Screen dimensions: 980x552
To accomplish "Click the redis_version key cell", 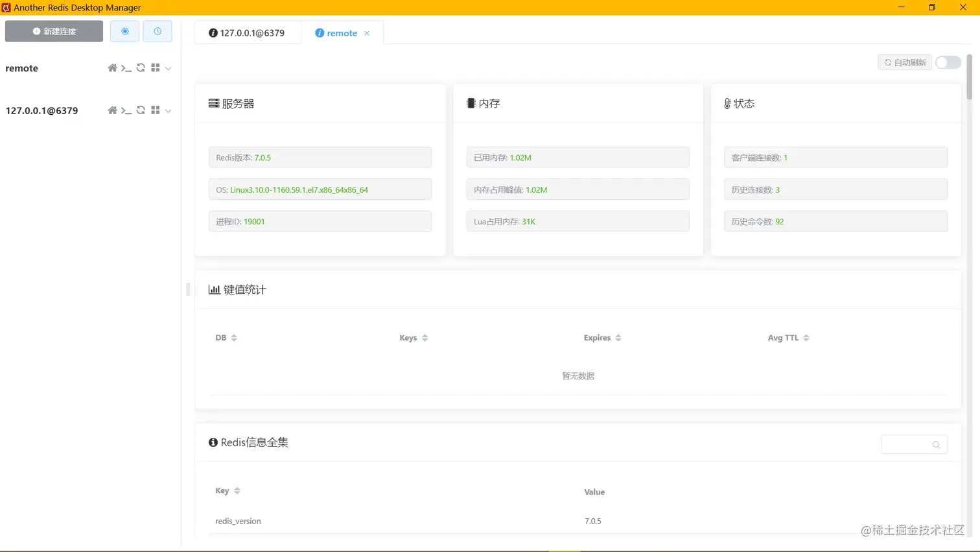I will 238,521.
